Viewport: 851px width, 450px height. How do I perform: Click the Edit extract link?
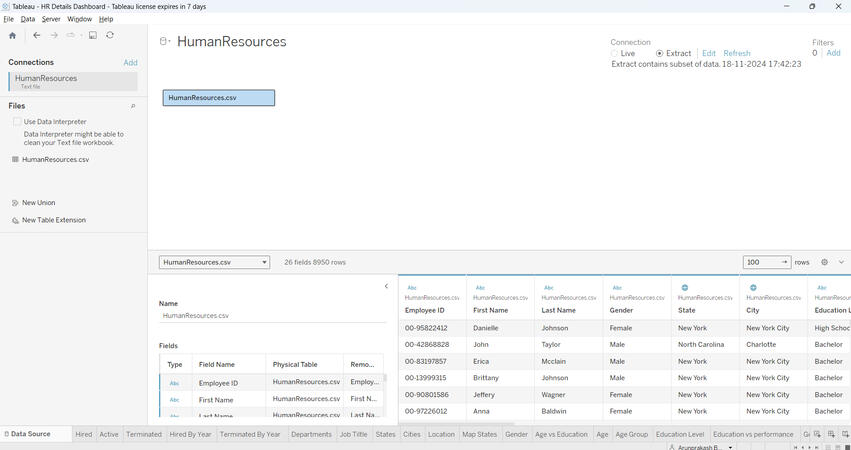[708, 53]
